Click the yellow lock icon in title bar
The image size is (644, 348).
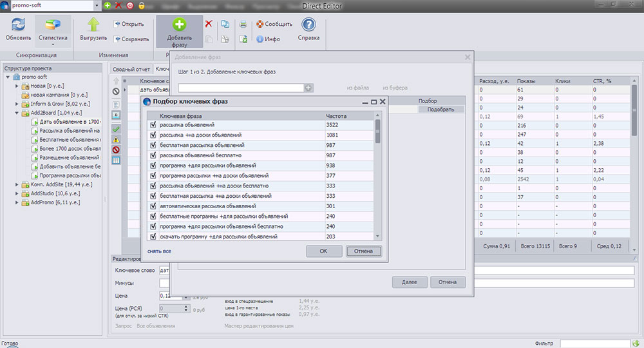(x=141, y=5)
